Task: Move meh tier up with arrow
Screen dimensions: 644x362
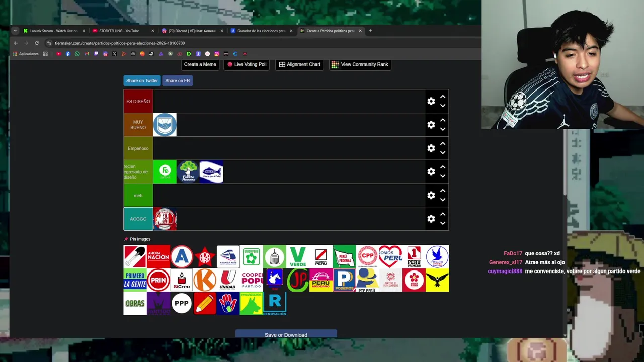Action: 443,191
